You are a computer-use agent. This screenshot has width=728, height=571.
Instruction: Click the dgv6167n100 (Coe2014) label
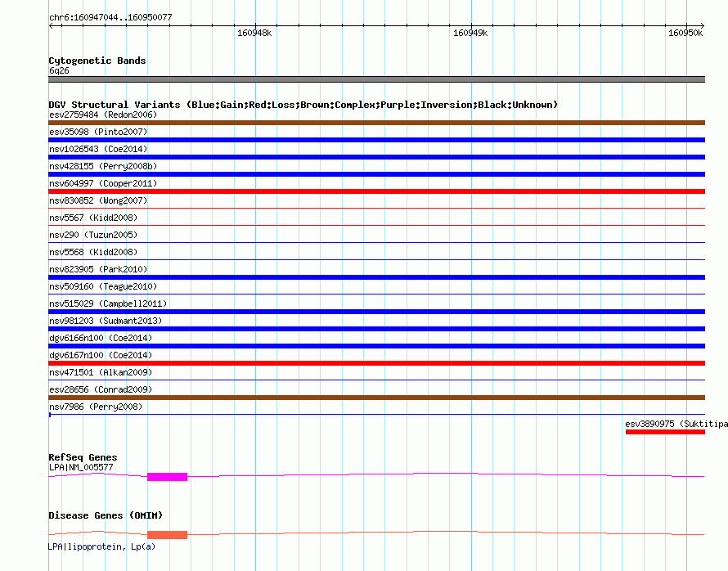coord(101,355)
